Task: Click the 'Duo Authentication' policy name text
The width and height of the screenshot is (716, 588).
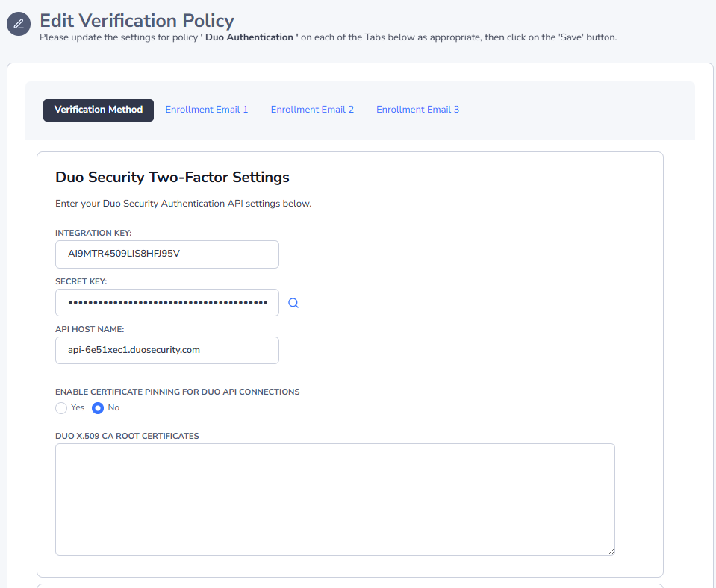Action: (x=249, y=37)
